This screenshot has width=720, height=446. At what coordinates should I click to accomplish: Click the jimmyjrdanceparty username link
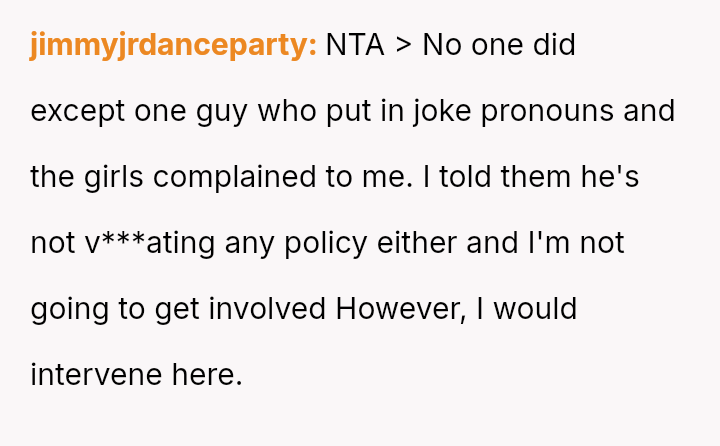coord(173,45)
